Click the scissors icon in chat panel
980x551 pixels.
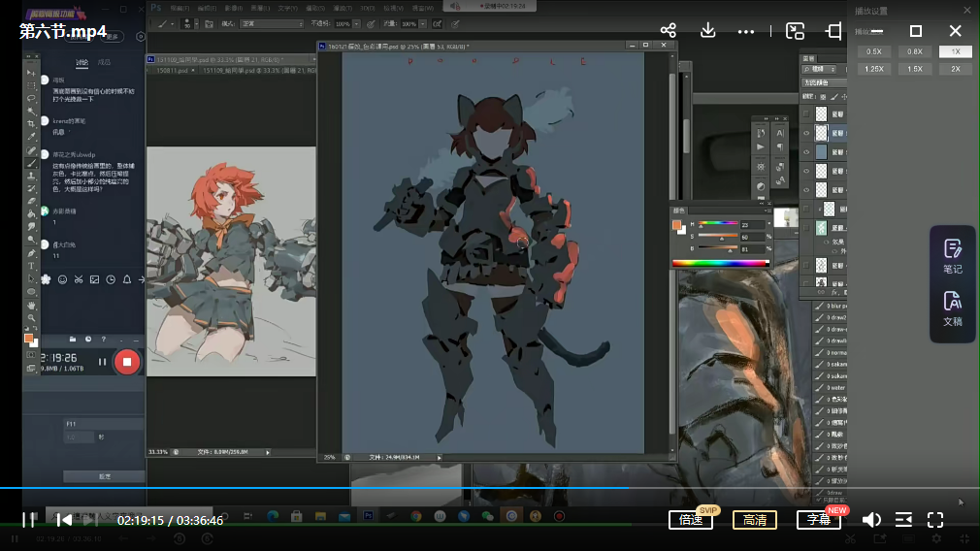[79, 280]
